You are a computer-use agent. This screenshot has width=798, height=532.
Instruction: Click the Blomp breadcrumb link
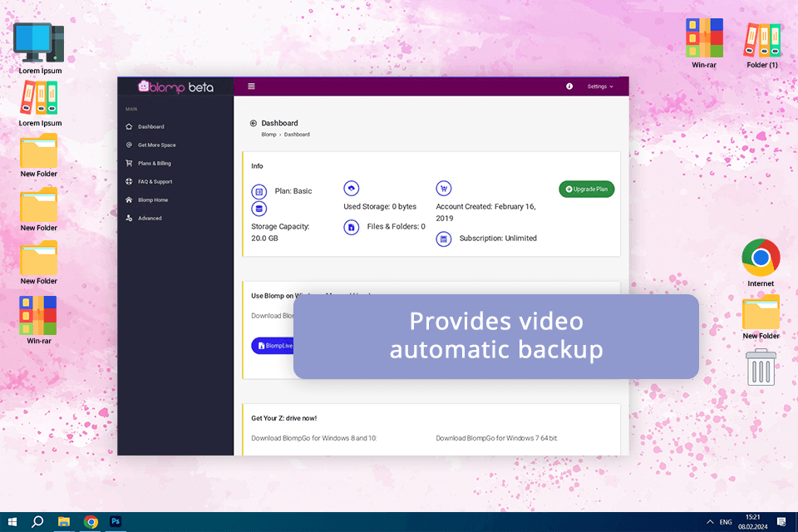tap(268, 135)
